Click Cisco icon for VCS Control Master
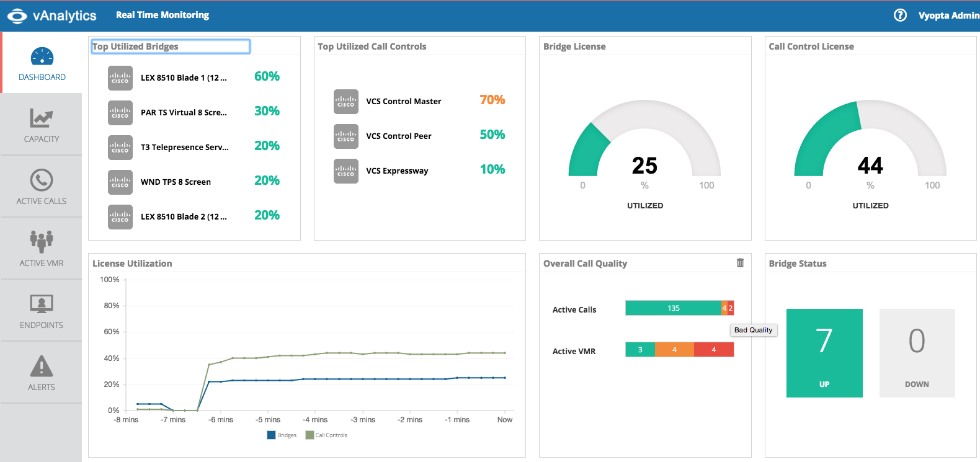The image size is (980, 462). point(346,102)
